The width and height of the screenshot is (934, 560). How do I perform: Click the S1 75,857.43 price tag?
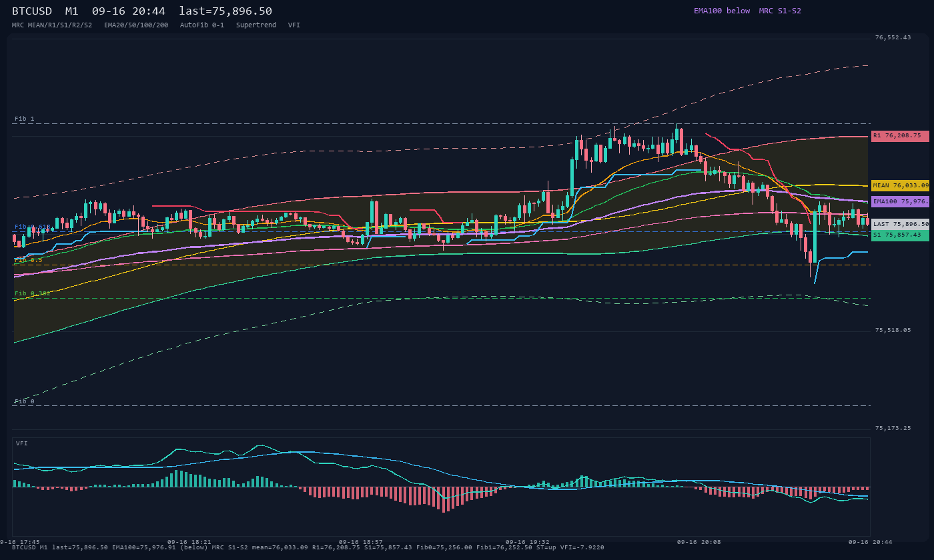(900, 235)
